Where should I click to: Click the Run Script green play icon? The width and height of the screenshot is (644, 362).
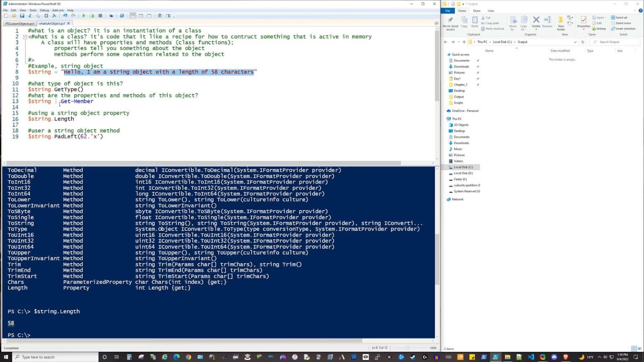[84, 16]
